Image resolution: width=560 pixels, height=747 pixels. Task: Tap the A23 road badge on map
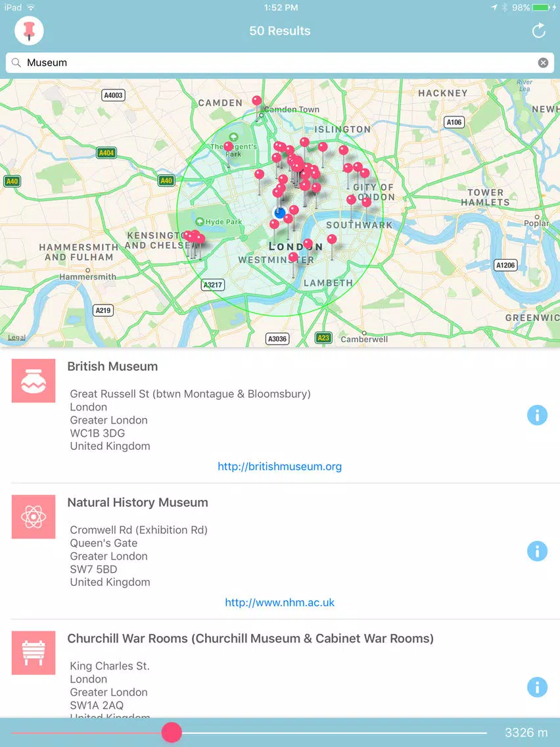(x=323, y=338)
